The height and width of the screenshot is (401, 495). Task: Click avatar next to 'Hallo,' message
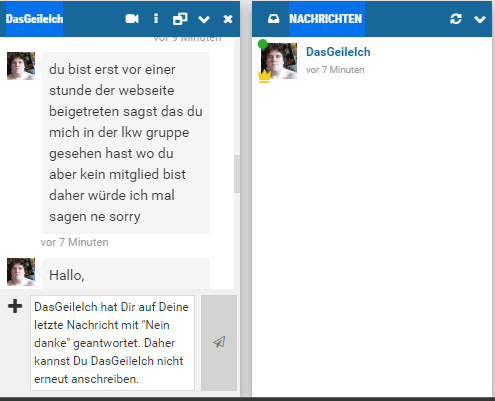(x=21, y=272)
